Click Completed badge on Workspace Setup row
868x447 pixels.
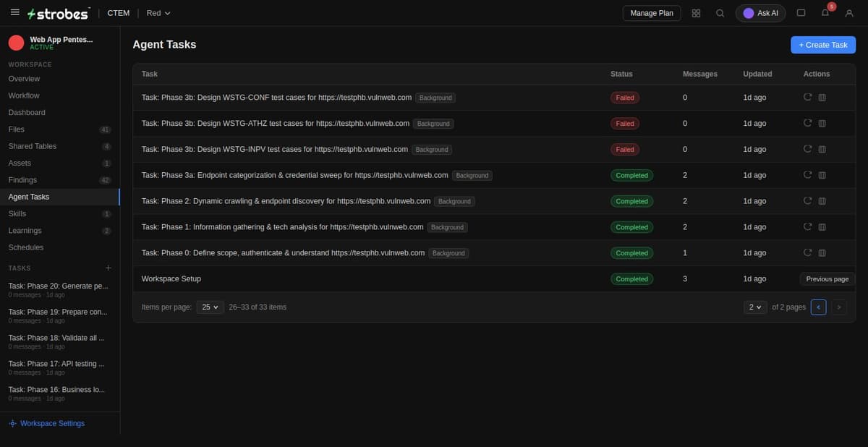(631, 278)
